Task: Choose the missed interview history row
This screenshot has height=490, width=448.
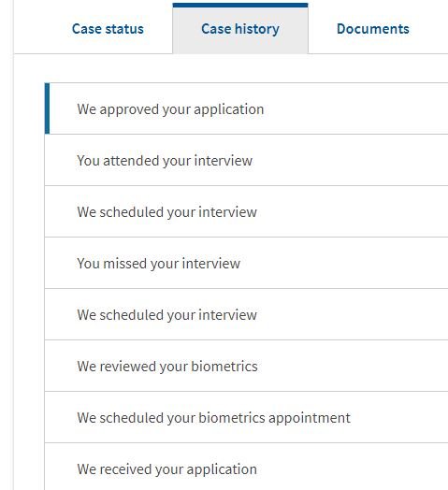Action: 246,263
